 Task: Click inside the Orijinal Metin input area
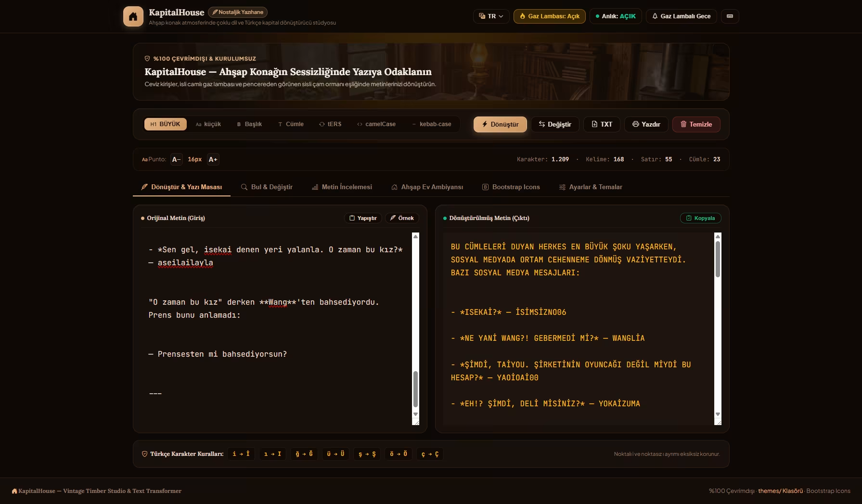coord(276,329)
